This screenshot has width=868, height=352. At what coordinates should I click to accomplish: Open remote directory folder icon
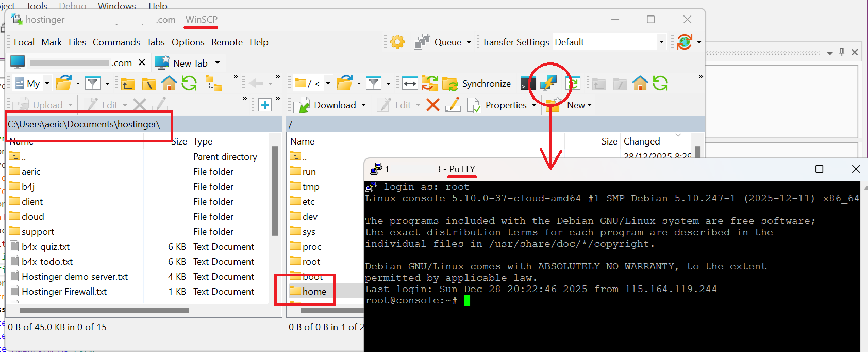pos(344,83)
